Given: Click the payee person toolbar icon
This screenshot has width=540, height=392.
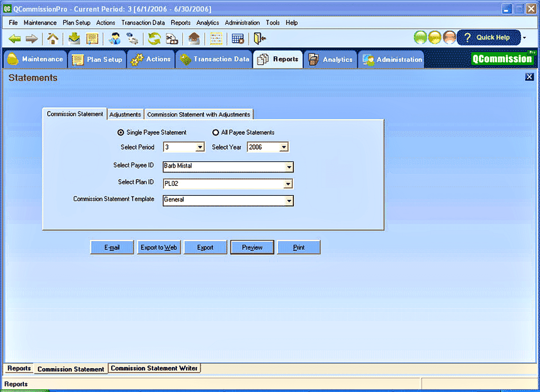Looking at the screenshot, I should pos(115,39).
